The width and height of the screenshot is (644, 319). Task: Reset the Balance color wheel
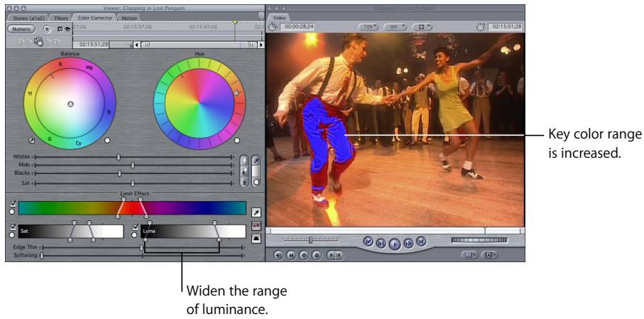pyautogui.click(x=108, y=141)
